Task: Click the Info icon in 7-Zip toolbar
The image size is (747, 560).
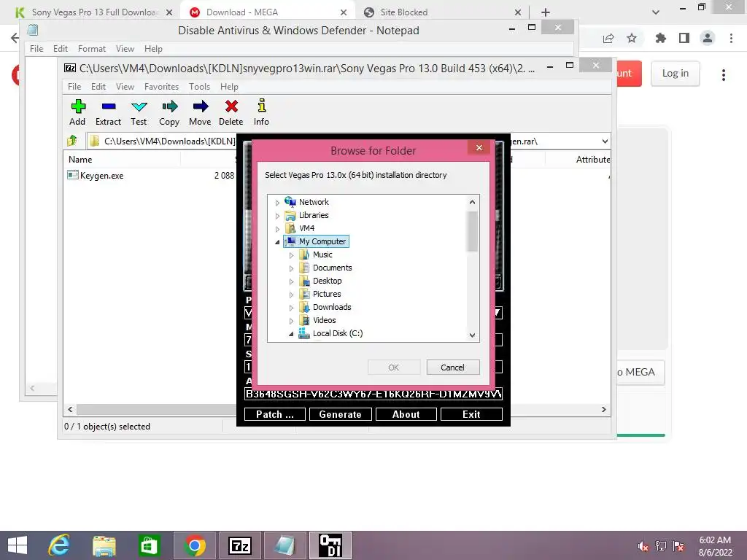Action: tap(262, 106)
